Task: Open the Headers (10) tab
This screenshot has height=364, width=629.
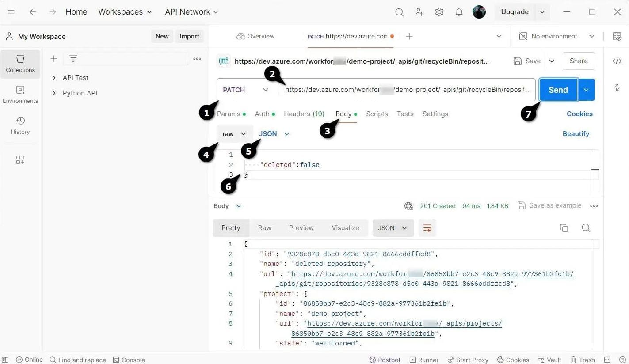Action: coord(304,114)
